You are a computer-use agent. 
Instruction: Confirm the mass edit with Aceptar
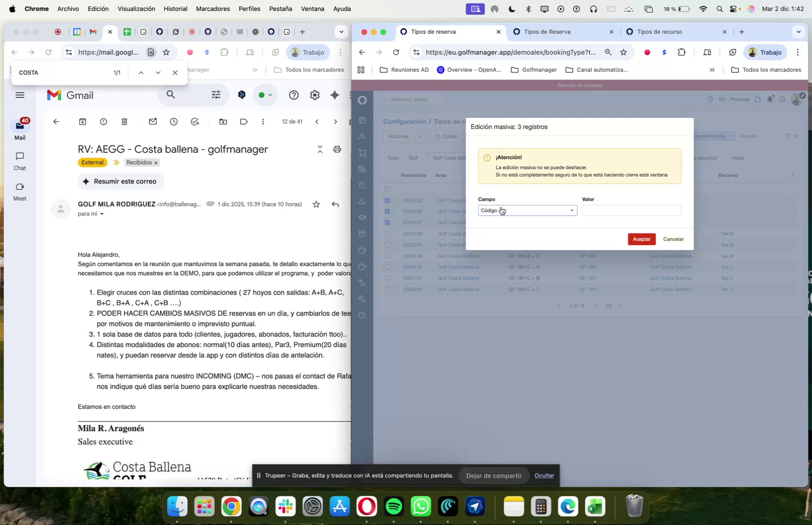pos(641,239)
